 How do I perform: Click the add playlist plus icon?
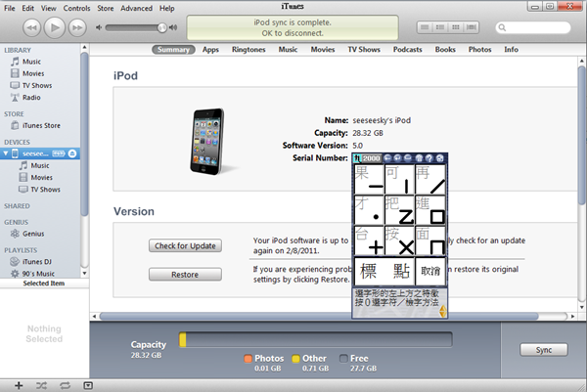19,385
